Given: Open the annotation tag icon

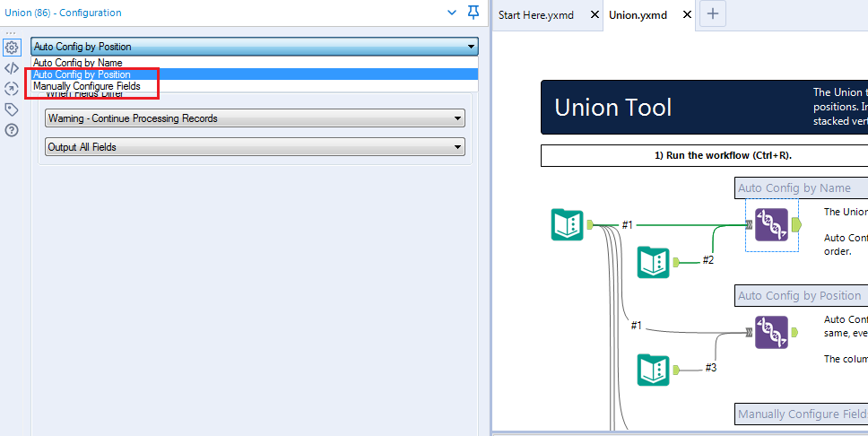Looking at the screenshot, I should click(11, 109).
